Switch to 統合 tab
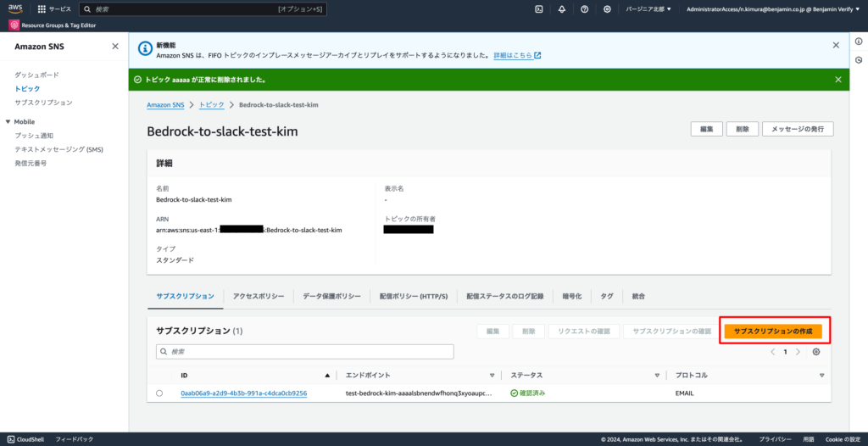This screenshot has width=868, height=446. [x=638, y=297]
